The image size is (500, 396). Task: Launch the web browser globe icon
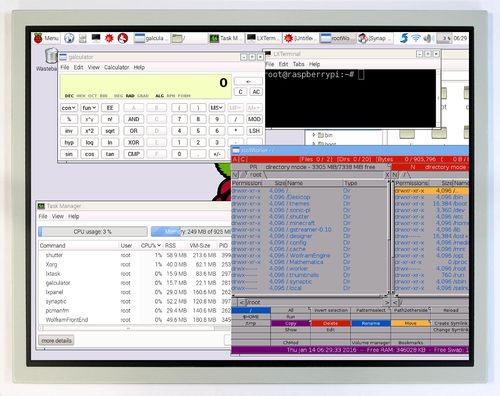69,38
